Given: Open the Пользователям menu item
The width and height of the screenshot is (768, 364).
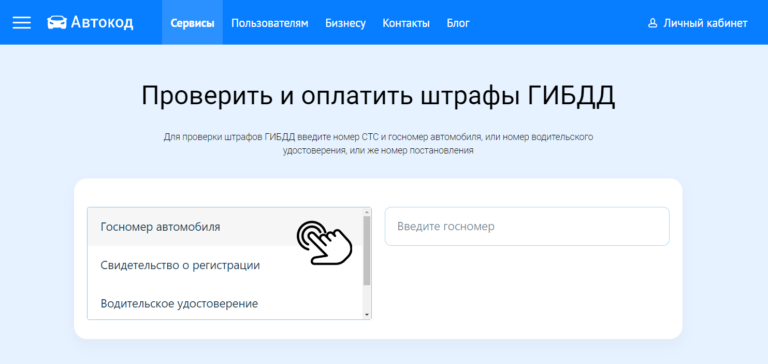Looking at the screenshot, I should click(270, 23).
